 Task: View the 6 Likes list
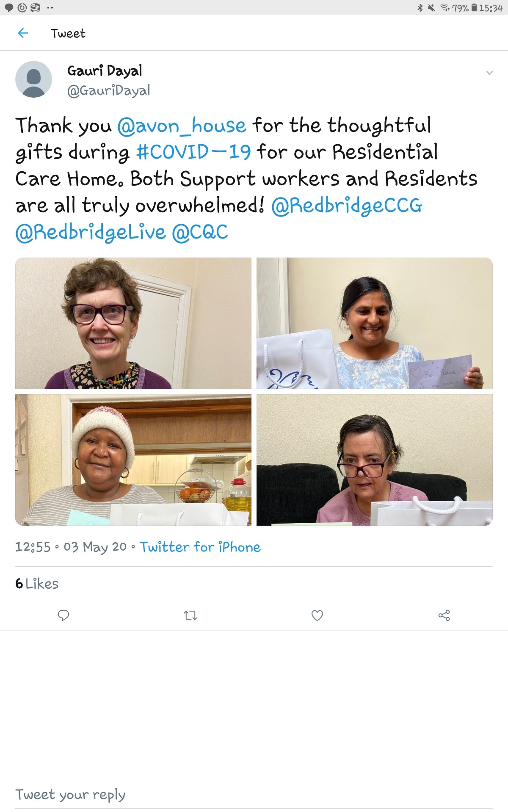[x=37, y=584]
